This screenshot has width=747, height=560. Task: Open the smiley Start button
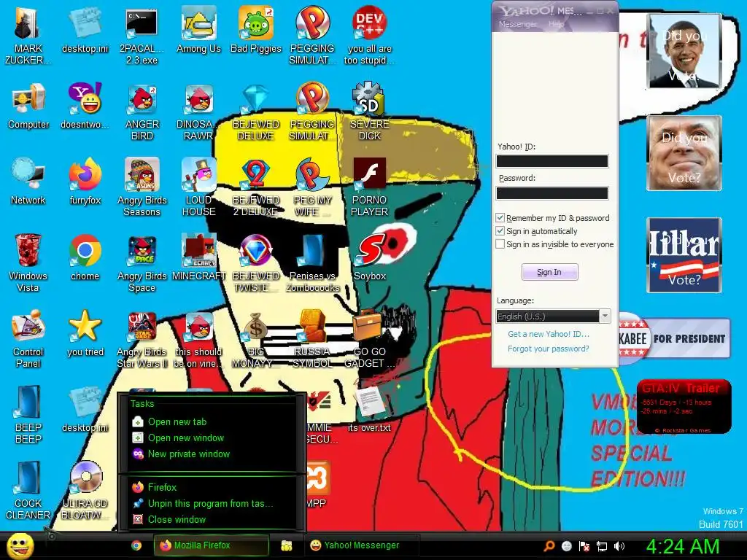point(20,545)
